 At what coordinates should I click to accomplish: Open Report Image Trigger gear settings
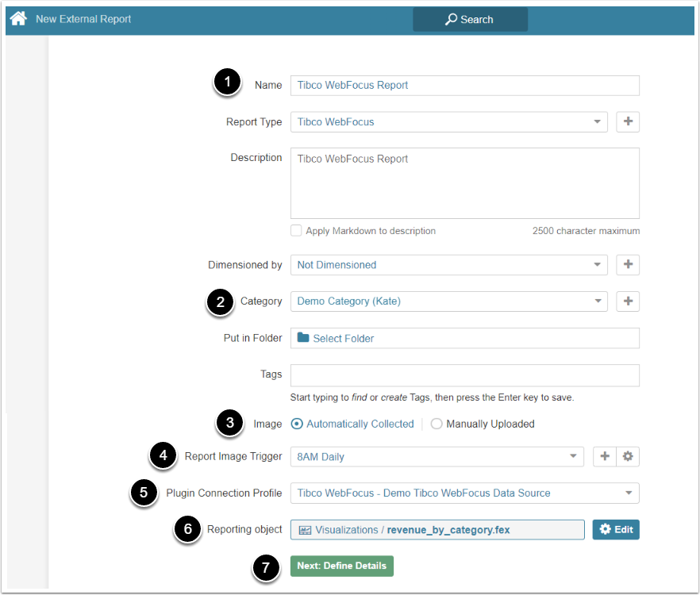[x=628, y=457]
